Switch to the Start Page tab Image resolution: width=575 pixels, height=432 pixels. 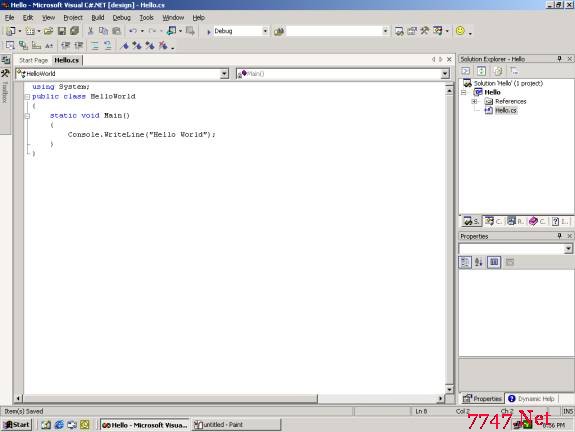tap(33, 60)
